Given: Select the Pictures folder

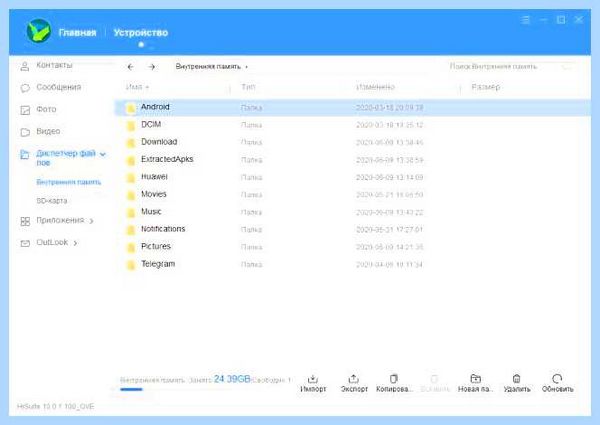Looking at the screenshot, I should coord(156,246).
